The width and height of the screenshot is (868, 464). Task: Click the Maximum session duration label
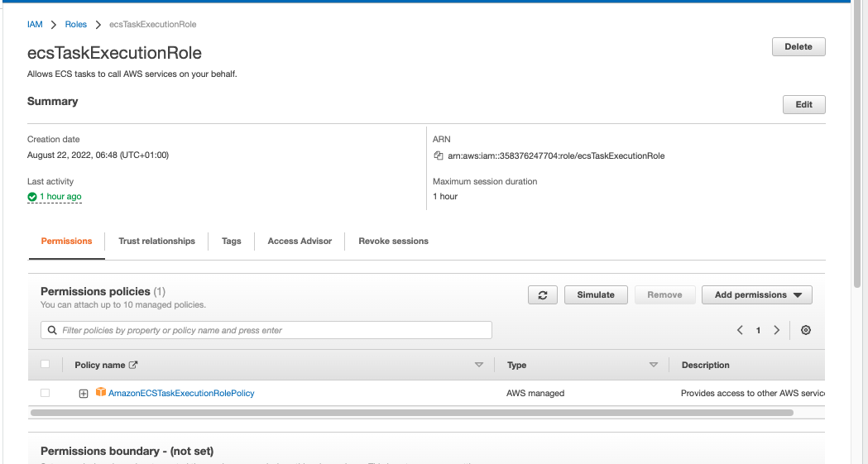(x=485, y=181)
